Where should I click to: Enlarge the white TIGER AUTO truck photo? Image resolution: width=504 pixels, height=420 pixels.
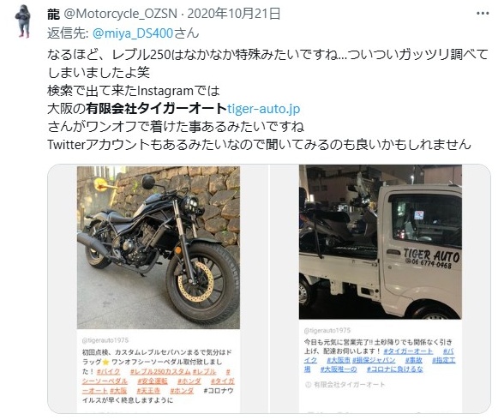(x=381, y=242)
